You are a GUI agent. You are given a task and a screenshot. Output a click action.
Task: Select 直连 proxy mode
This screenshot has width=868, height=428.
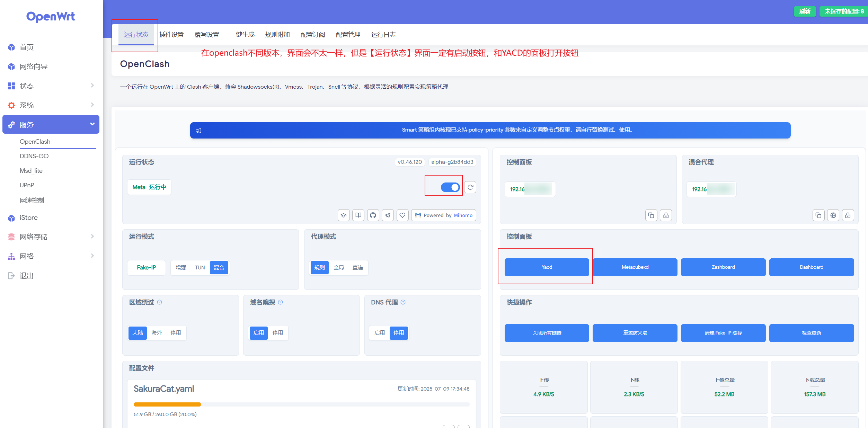(358, 268)
